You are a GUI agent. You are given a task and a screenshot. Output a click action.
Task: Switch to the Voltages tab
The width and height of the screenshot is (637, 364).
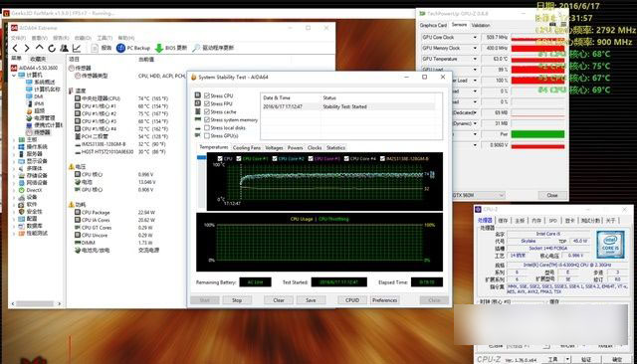(274, 148)
